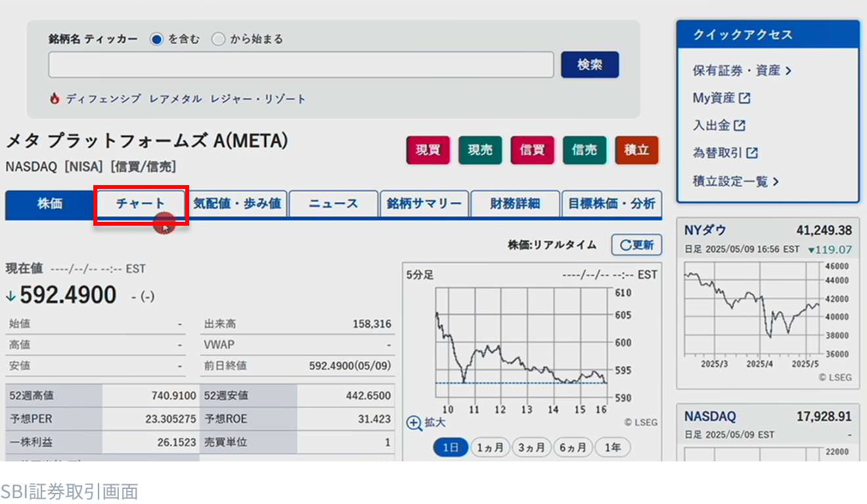Open 保有証券・資産 in quick access
867x504 pixels.
pyautogui.click(x=742, y=70)
